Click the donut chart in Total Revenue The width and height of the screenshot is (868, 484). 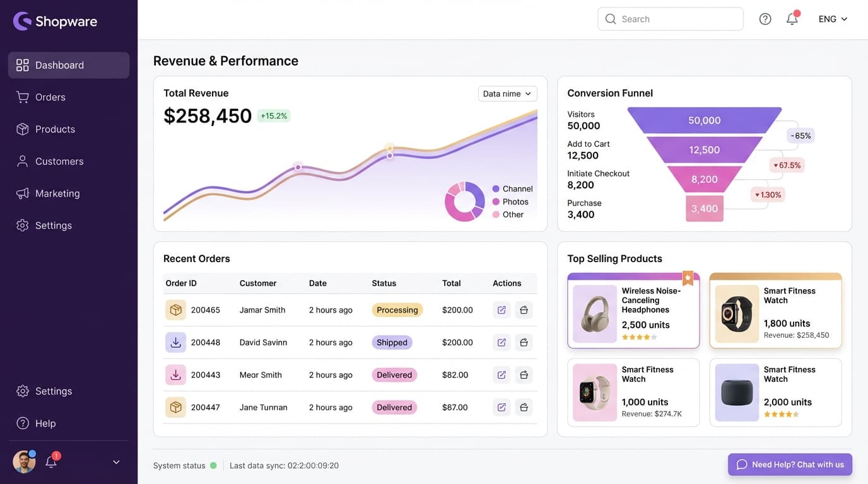pyautogui.click(x=465, y=202)
